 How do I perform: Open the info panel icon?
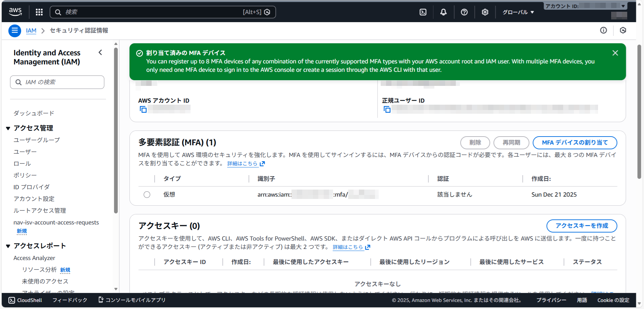click(603, 31)
